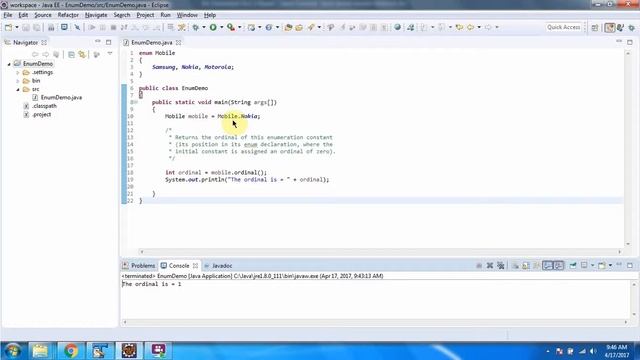Maximize the Navigator view panel
Screen dimensions: 640x360
pos(109,42)
